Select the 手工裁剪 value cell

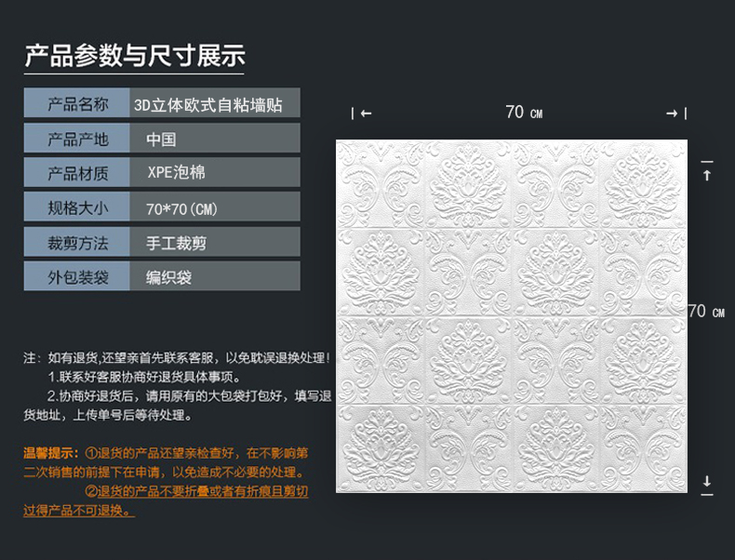coord(215,242)
